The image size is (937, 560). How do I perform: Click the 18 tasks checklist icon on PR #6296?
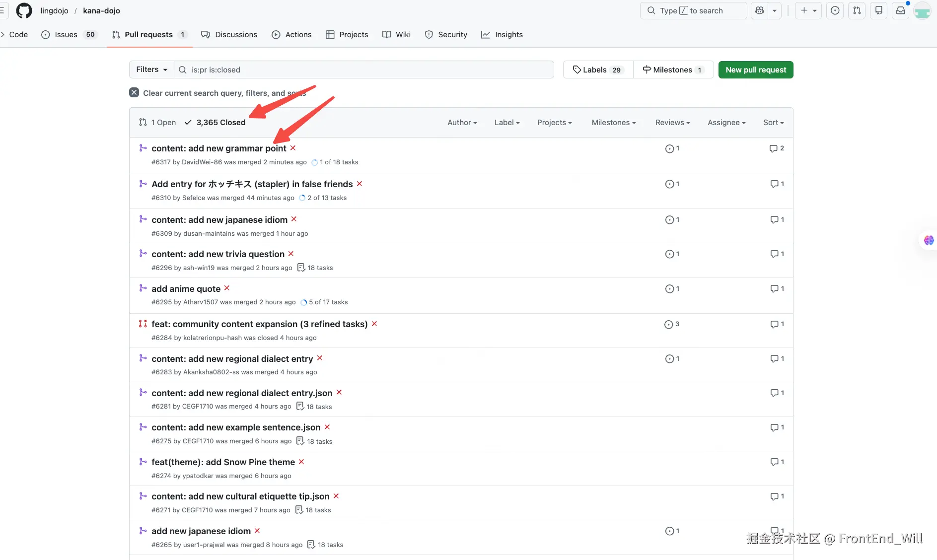tap(301, 268)
